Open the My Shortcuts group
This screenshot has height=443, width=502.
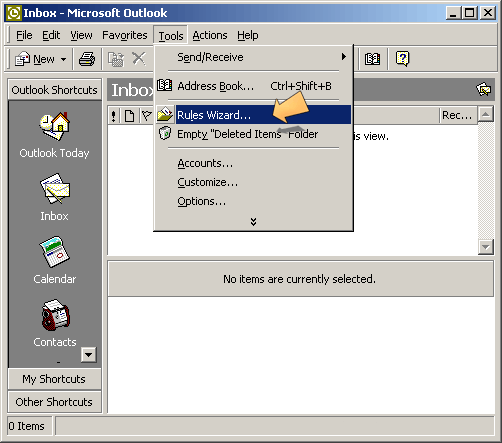pos(54,379)
